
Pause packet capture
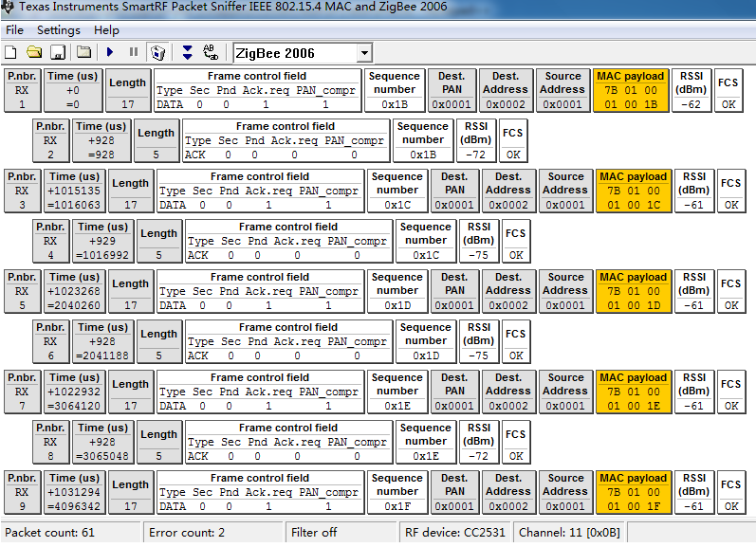tap(134, 51)
